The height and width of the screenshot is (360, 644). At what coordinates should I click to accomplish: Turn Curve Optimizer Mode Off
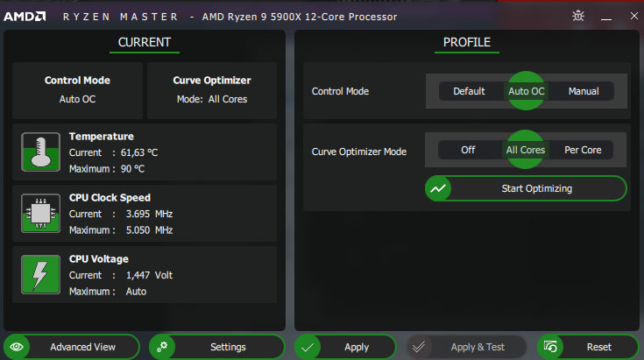(468, 150)
